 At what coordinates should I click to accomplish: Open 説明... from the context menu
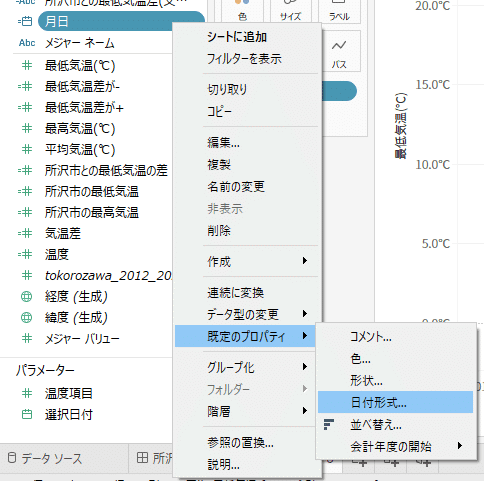click(x=223, y=464)
